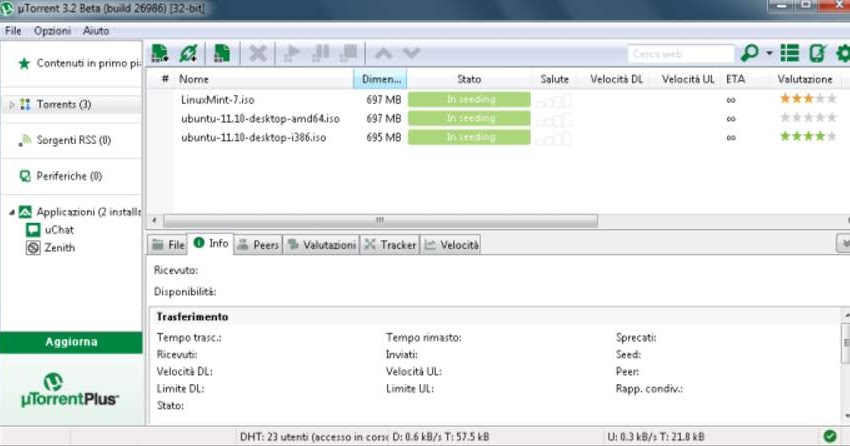Switch to the Info tab

(211, 243)
